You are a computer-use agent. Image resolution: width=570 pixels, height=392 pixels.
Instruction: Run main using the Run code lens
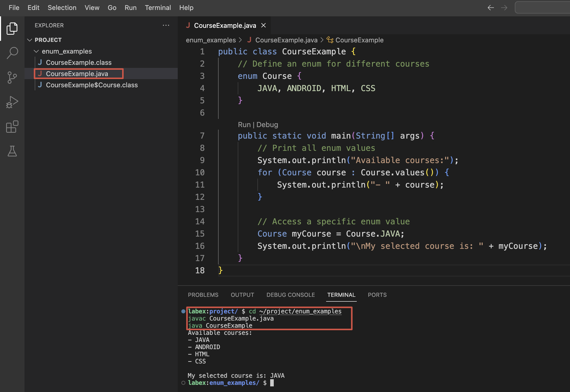244,125
